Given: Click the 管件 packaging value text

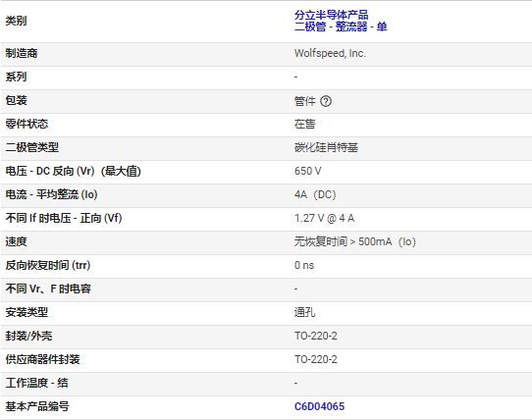Looking at the screenshot, I should (304, 101).
